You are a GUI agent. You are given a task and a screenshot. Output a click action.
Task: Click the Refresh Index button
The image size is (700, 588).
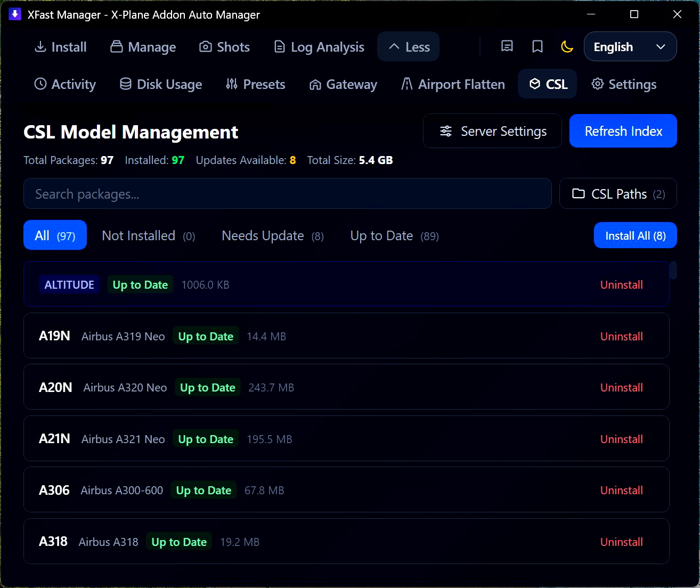click(623, 131)
